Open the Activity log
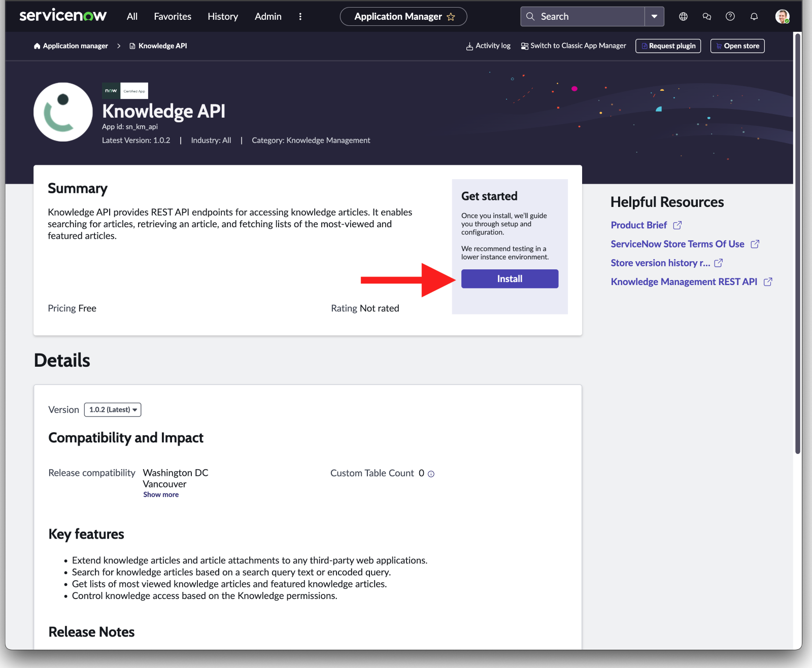 pyautogui.click(x=488, y=46)
